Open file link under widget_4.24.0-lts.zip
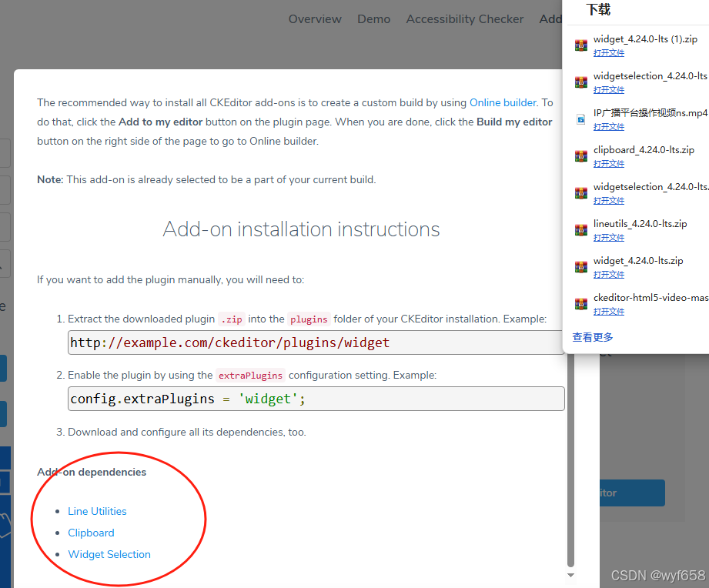709x588 pixels. click(x=609, y=275)
